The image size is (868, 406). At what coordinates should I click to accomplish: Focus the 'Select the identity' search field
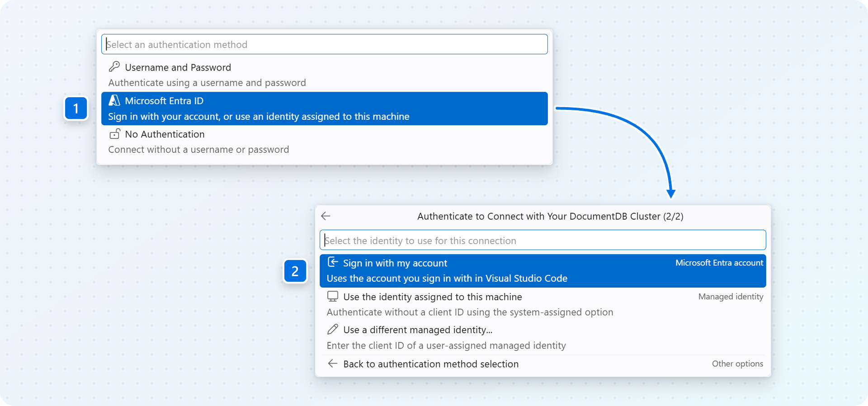point(542,240)
